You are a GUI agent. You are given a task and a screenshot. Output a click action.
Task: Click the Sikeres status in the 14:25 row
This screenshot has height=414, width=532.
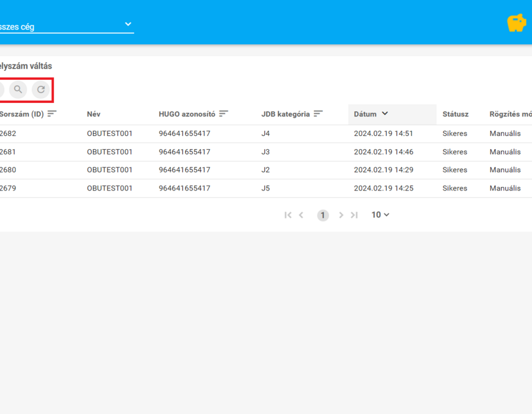point(455,188)
